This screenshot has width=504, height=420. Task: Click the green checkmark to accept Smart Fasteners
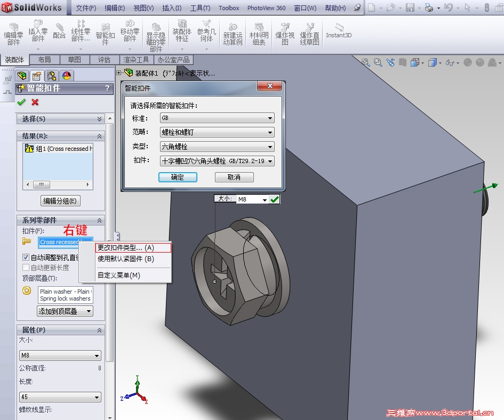pos(21,102)
